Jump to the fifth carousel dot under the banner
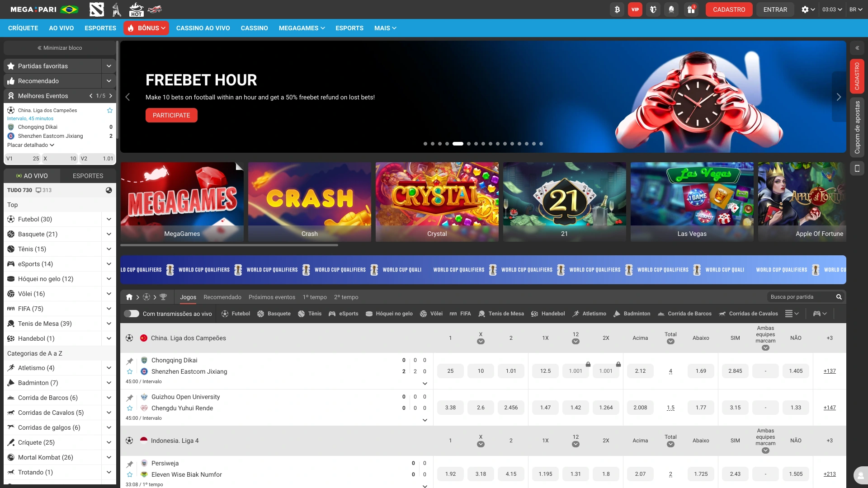The height and width of the screenshot is (488, 868). [x=458, y=144]
